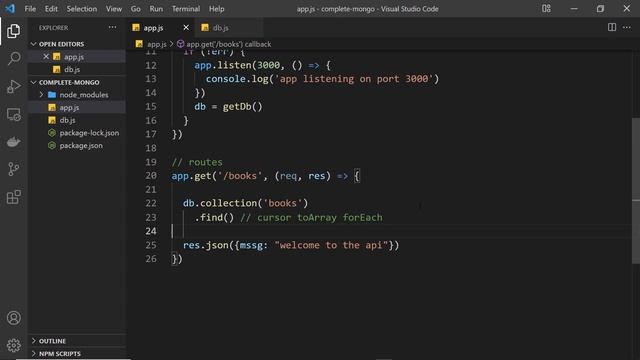640x360 pixels.
Task: Click line number 20 in gutter
Action: [x=151, y=176]
